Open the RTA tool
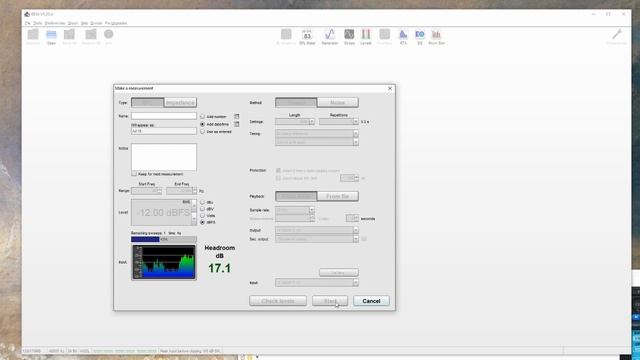 (x=403, y=36)
